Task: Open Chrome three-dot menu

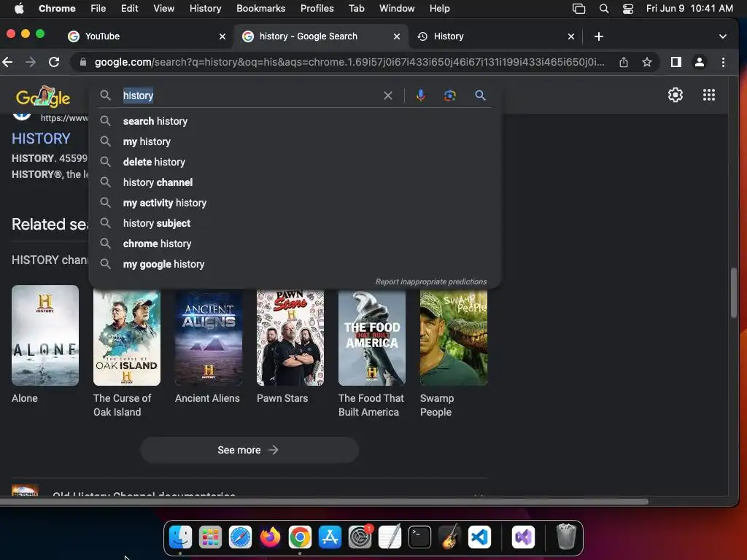Action: click(723, 62)
